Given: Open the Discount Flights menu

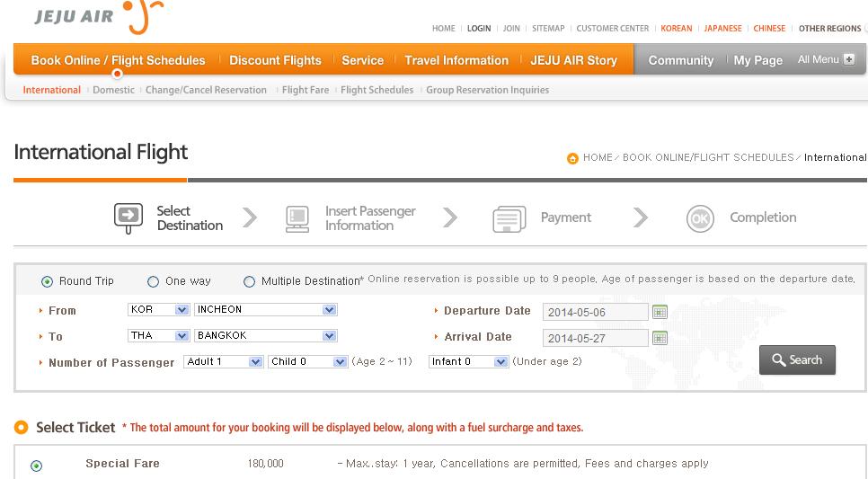Looking at the screenshot, I should (x=275, y=60).
